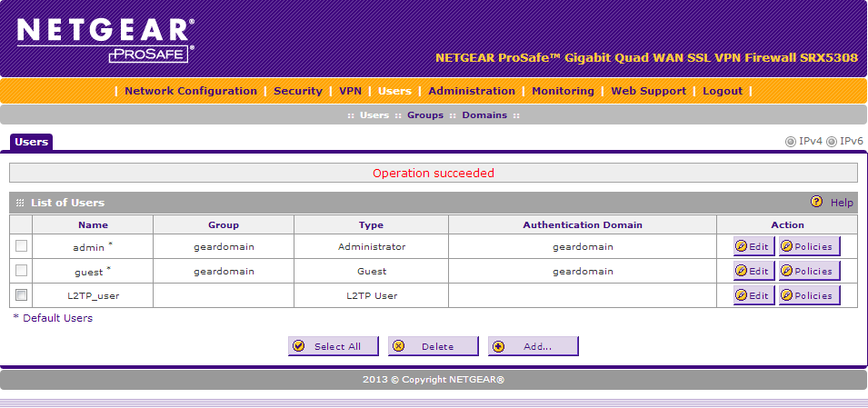This screenshot has height=408, width=868.
Task: Click the L2TP User type cell
Action: (372, 295)
